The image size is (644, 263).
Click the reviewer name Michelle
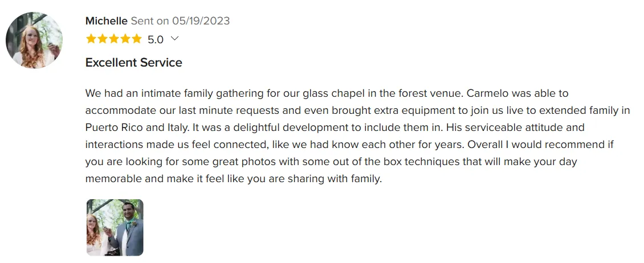point(107,21)
